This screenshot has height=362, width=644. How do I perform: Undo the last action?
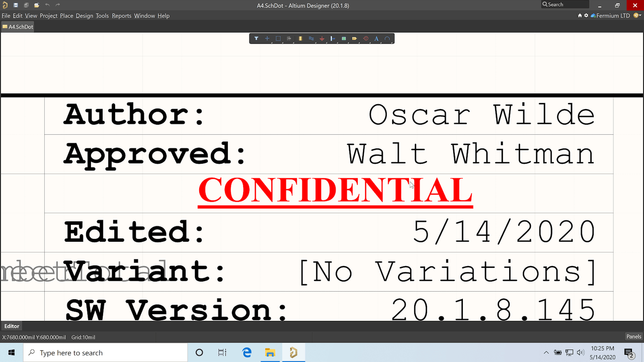(x=47, y=5)
